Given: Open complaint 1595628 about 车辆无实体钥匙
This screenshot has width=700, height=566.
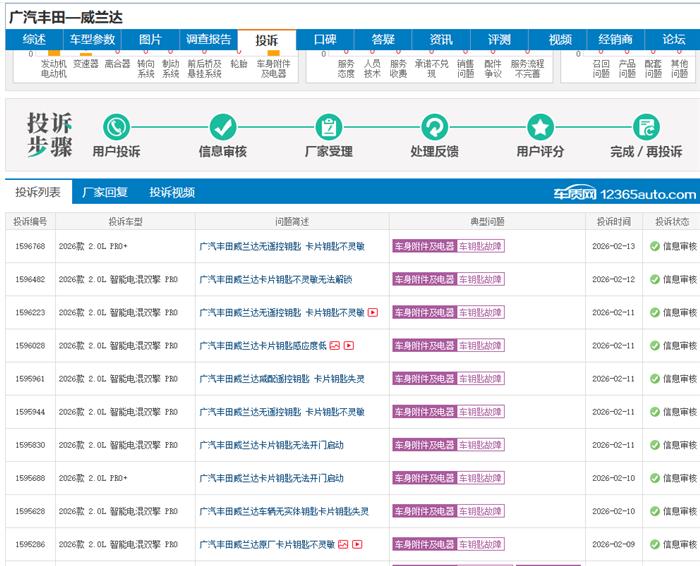Looking at the screenshot, I should pos(284,511).
